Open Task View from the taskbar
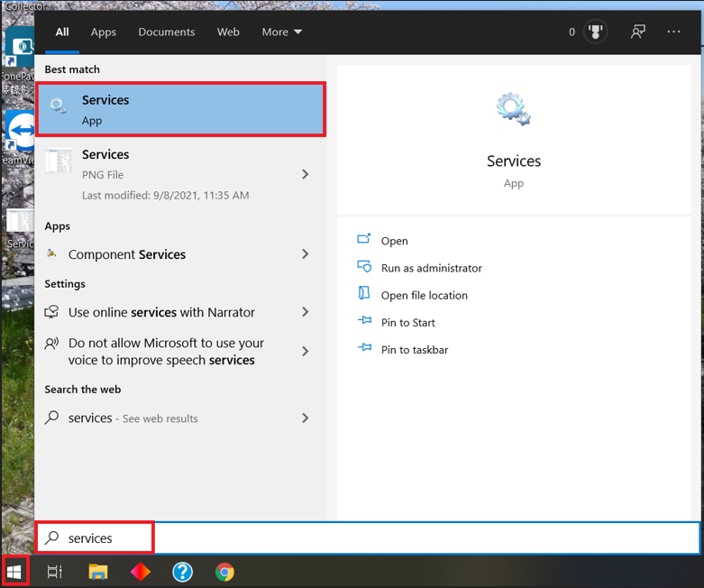Image resolution: width=704 pixels, height=588 pixels. click(x=55, y=572)
